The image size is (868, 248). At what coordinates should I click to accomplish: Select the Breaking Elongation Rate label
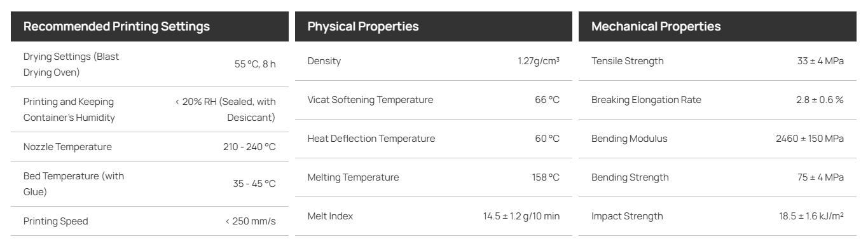click(x=646, y=100)
